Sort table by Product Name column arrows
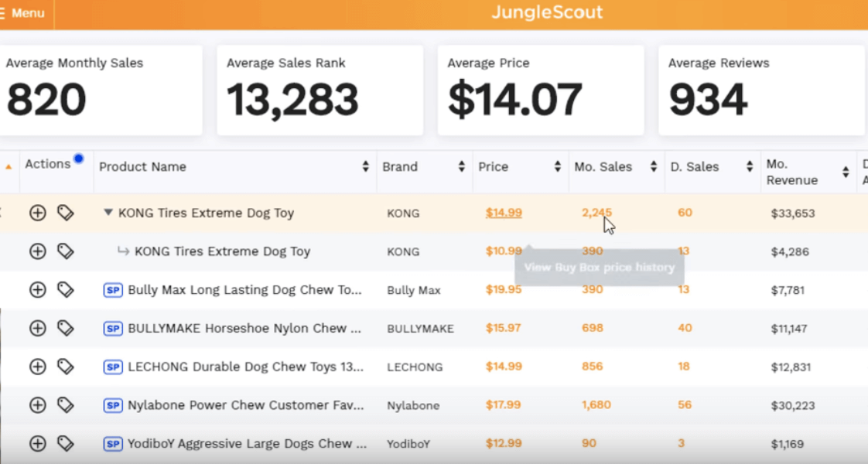Screen dimensions: 868x464 click(x=365, y=166)
